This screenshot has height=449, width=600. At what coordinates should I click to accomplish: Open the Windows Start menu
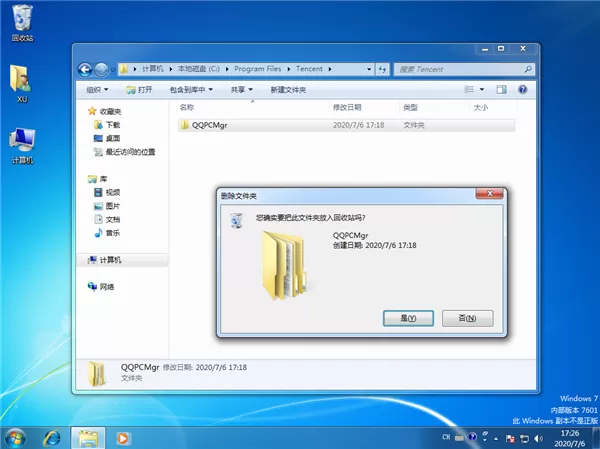(16, 438)
